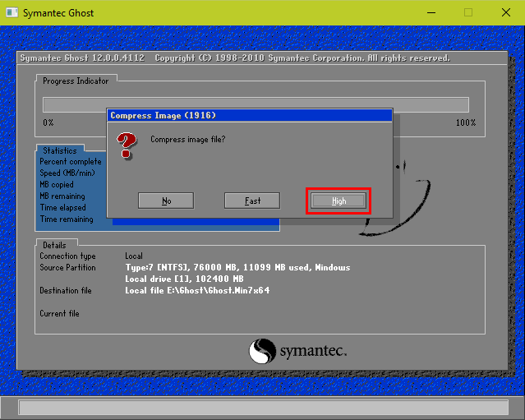The width and height of the screenshot is (525, 420).
Task: Select the 'MB copied' statistic label
Action: (x=57, y=185)
